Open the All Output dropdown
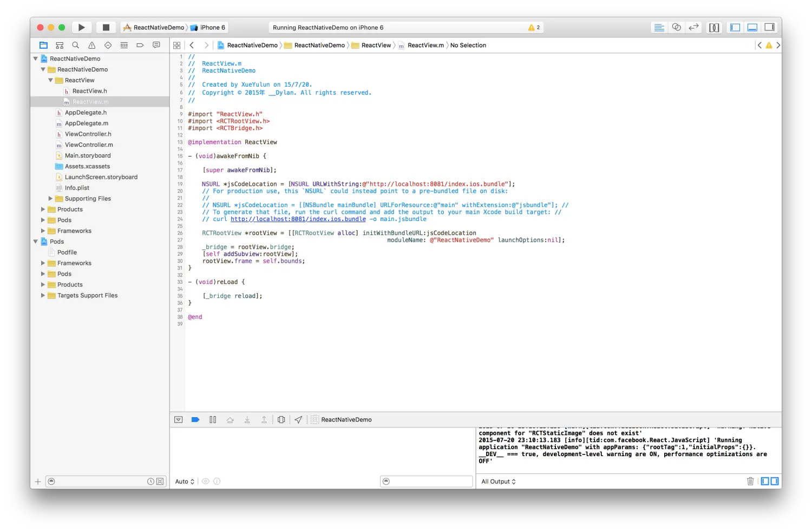 pos(499,482)
